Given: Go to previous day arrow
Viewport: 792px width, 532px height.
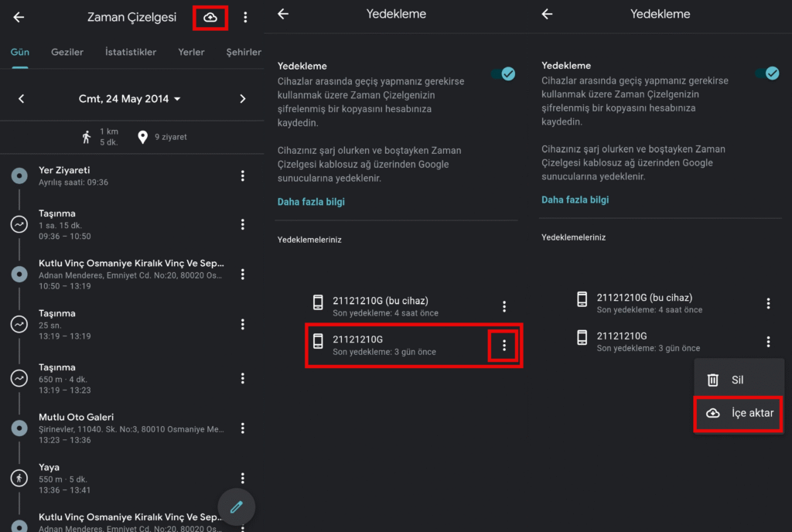Looking at the screenshot, I should click(x=21, y=99).
